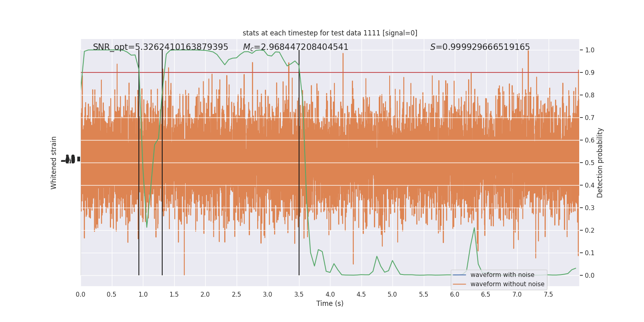The image size is (644, 322).
Task: Click the blue line swatch in legend
Action: pyautogui.click(x=459, y=275)
